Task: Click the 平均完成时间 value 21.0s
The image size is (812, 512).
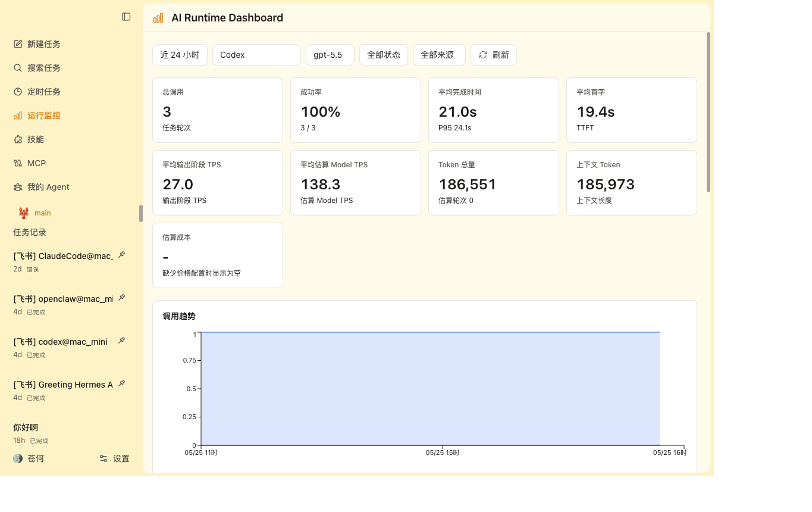Action: [457, 112]
